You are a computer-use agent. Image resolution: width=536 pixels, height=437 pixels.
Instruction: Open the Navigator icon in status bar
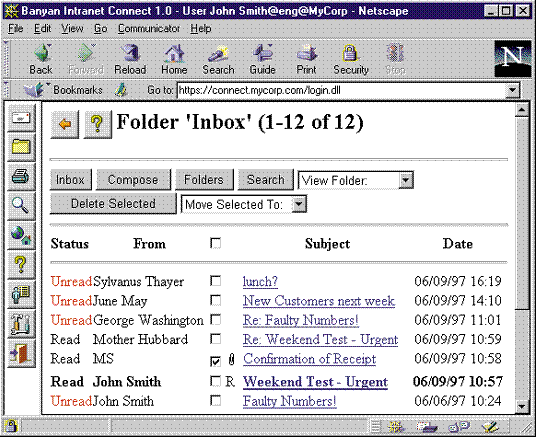point(396,426)
